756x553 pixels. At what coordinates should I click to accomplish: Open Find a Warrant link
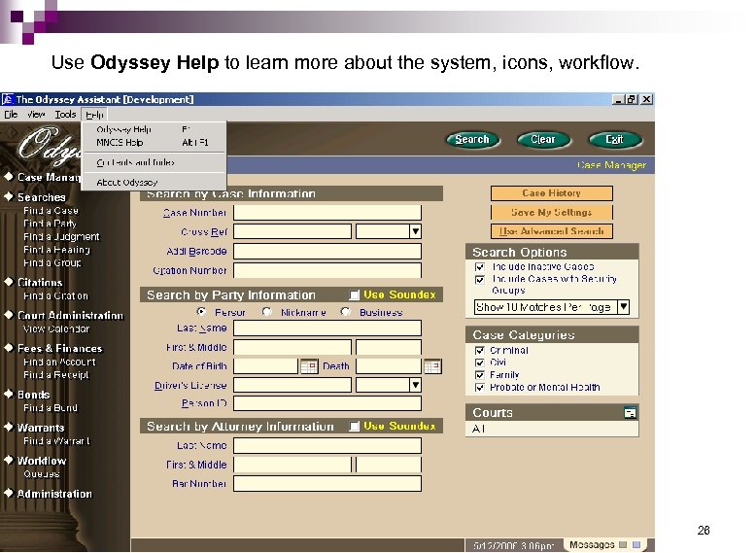tap(57, 441)
